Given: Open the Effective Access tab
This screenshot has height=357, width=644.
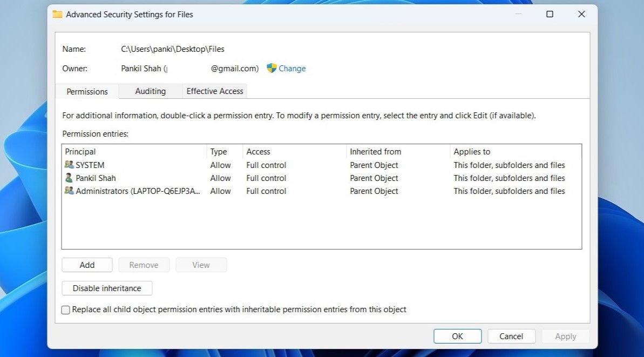Looking at the screenshot, I should coord(214,91).
